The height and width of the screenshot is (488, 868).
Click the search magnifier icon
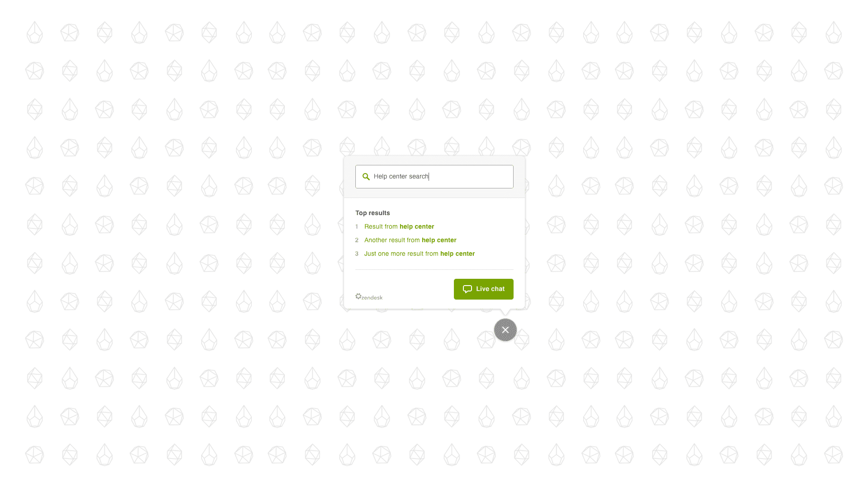(366, 176)
